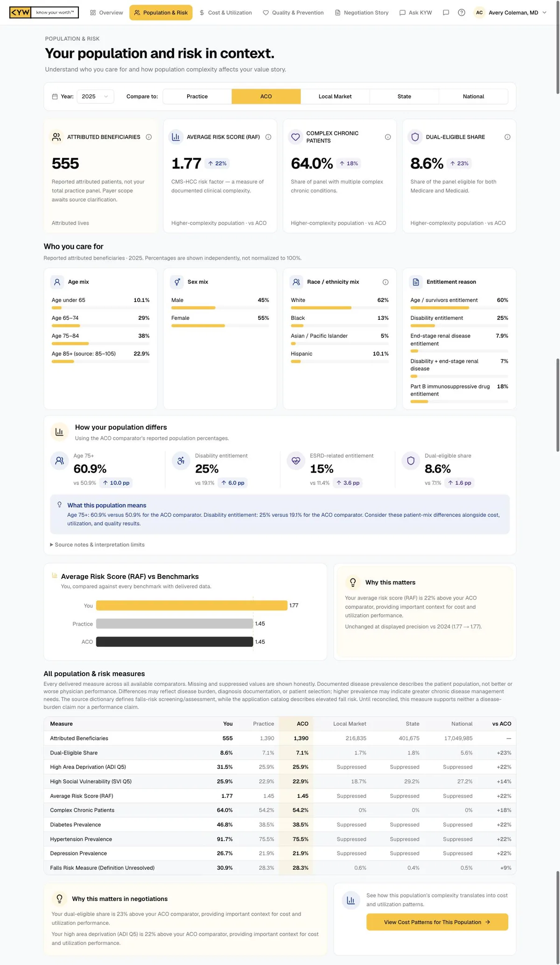Click the KYW know your worth logo
The width and height of the screenshot is (560, 965).
[x=44, y=13]
